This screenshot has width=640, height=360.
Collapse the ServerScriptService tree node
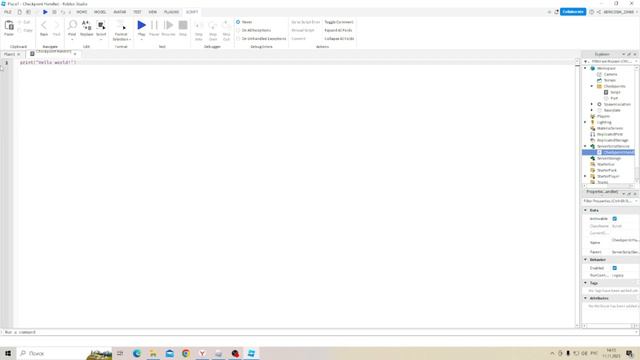click(585, 146)
